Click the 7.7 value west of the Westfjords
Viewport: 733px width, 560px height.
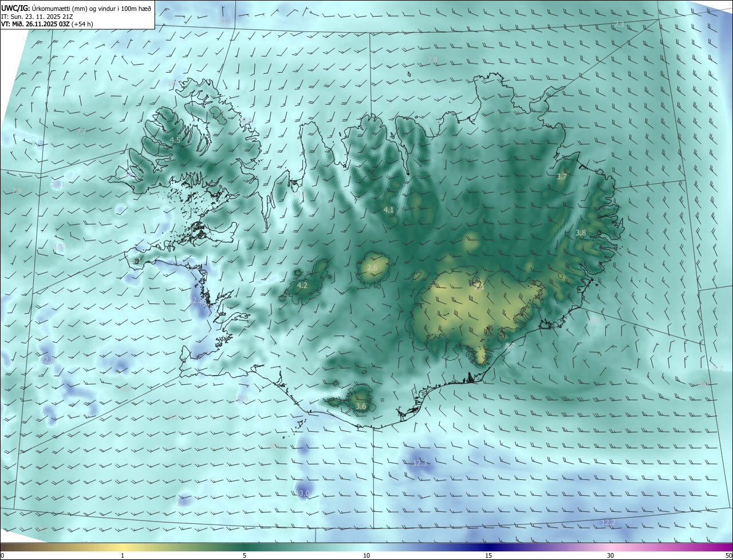[x=81, y=132]
